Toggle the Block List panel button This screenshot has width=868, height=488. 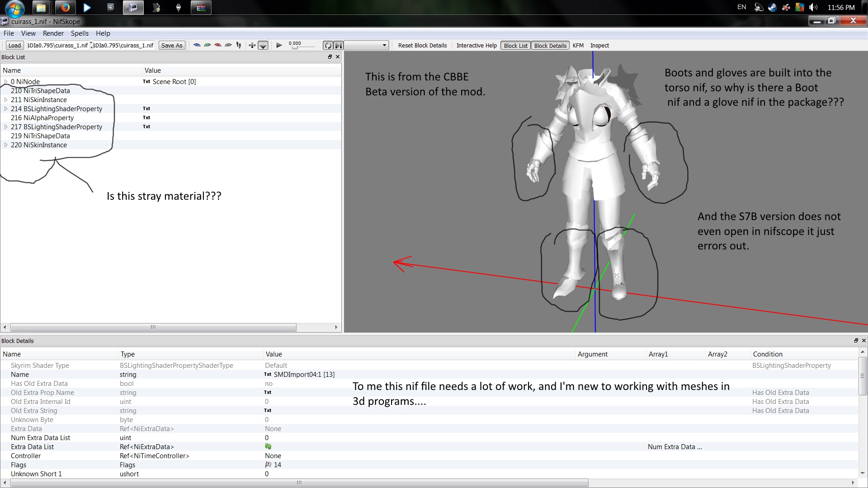515,46
